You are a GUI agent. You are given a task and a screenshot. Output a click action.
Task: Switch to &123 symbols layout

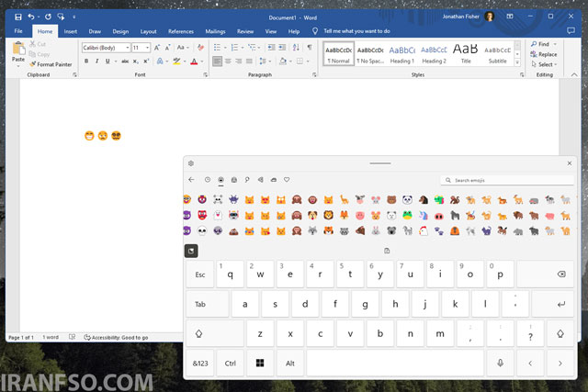pos(200,364)
